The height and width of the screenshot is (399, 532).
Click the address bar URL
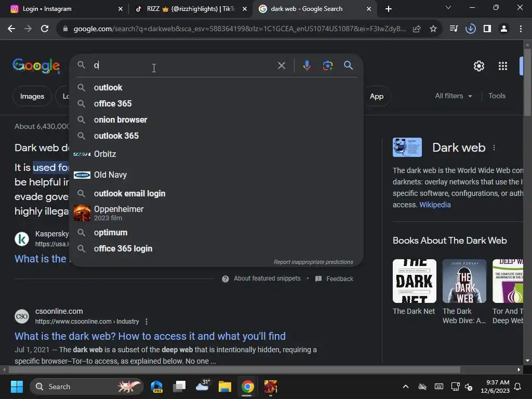tap(240, 29)
